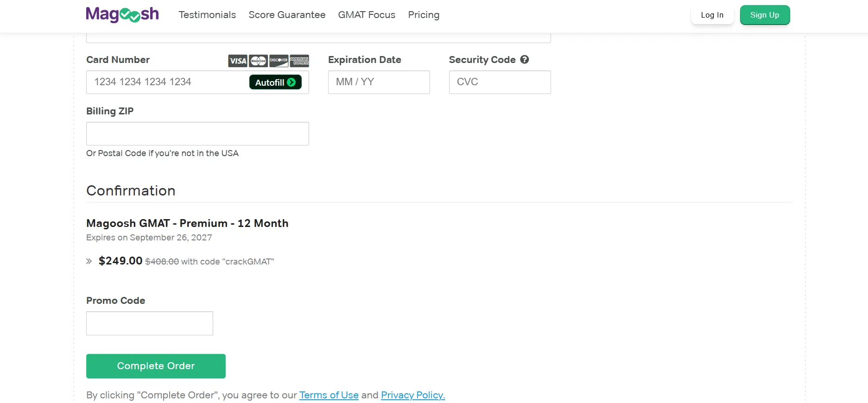Click the struck-through $408.00 price
Screen dimensions: 868x403
(162, 262)
